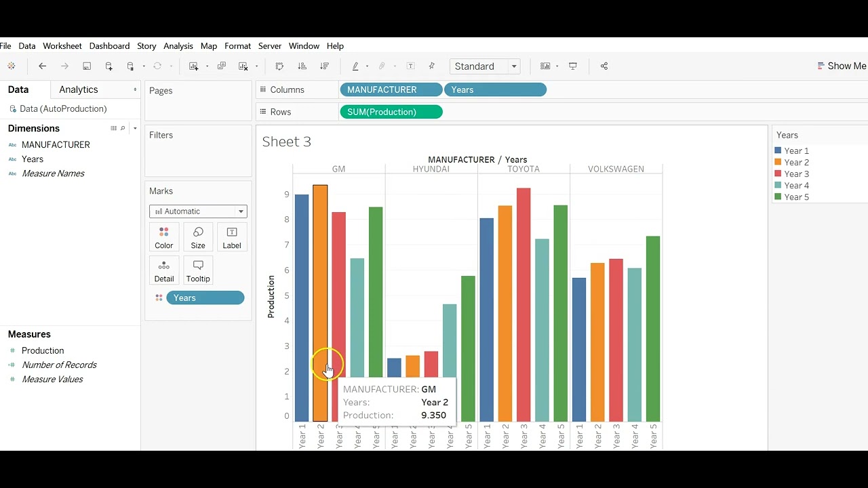Screen dimensions: 868x488
Task: Click the Highlight pen icon
Action: tap(355, 66)
